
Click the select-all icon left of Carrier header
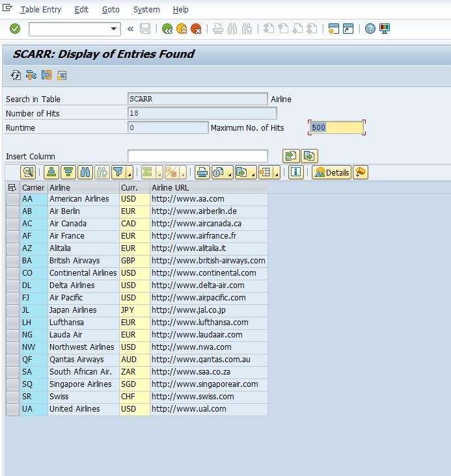(x=12, y=188)
